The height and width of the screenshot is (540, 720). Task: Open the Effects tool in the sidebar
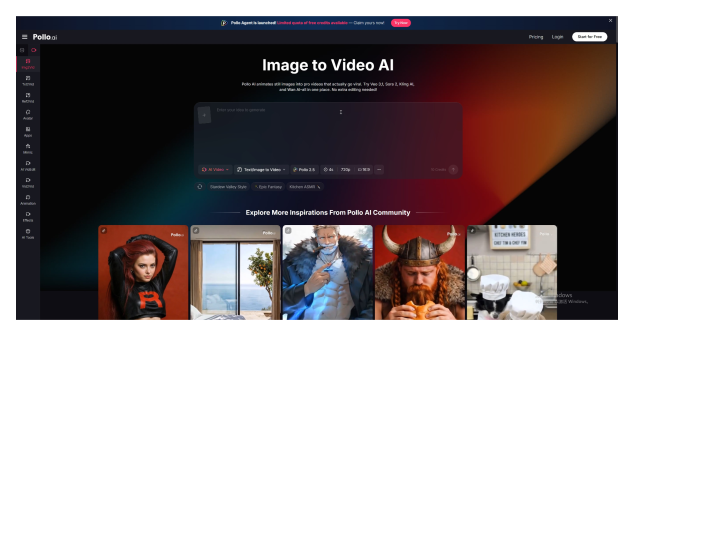tap(28, 217)
